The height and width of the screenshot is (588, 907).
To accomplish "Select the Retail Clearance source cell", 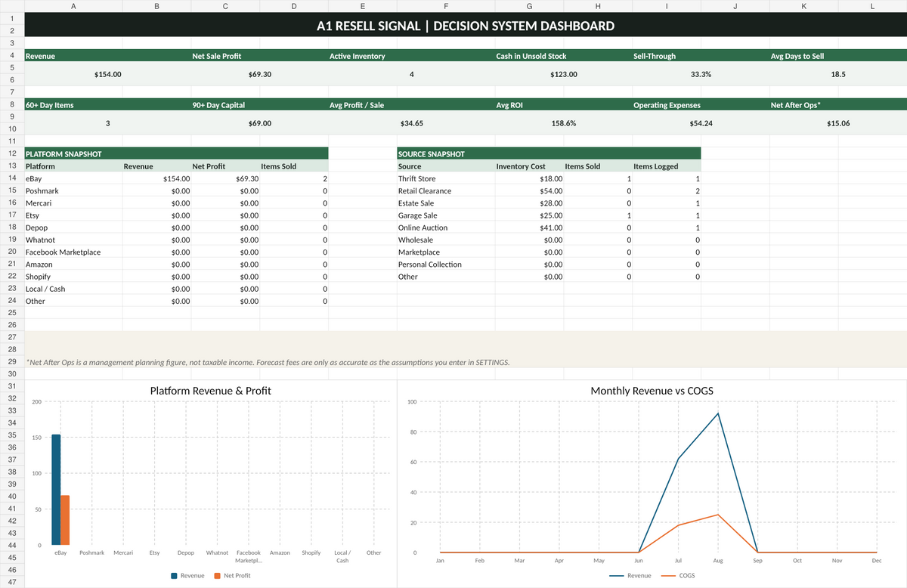I will [x=445, y=190].
